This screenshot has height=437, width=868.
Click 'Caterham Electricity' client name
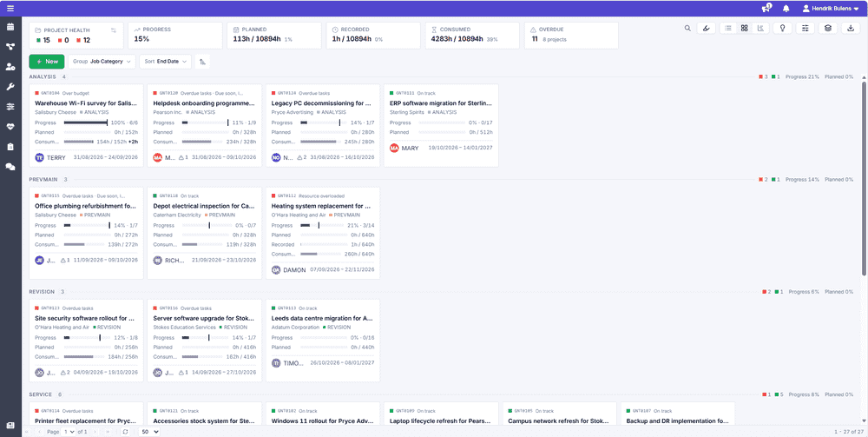pos(177,215)
